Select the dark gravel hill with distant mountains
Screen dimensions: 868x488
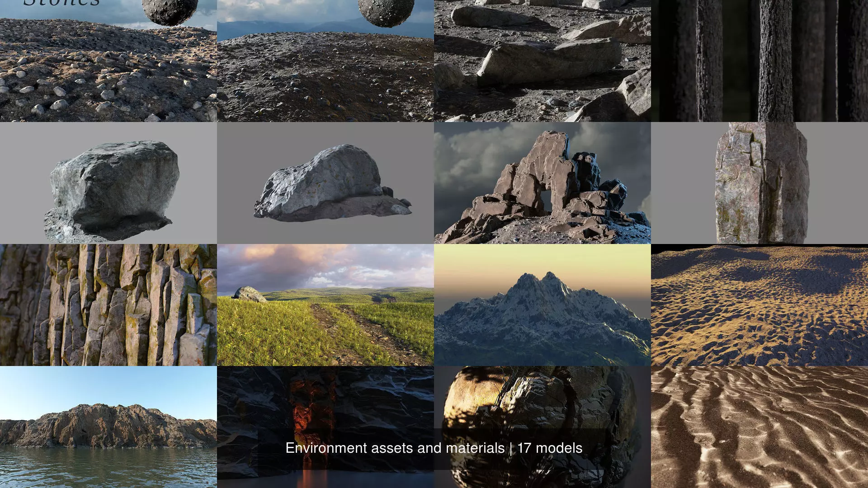(x=325, y=77)
